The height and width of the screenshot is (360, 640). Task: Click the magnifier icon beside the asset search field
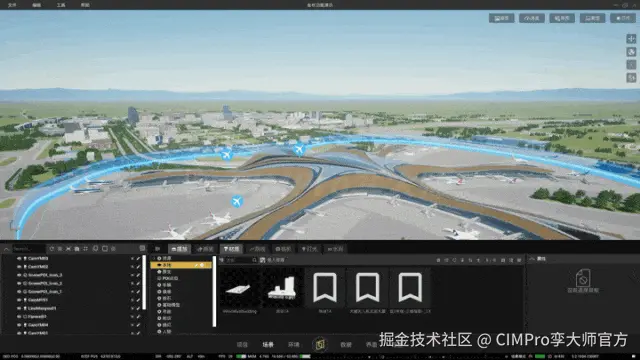click(x=254, y=260)
